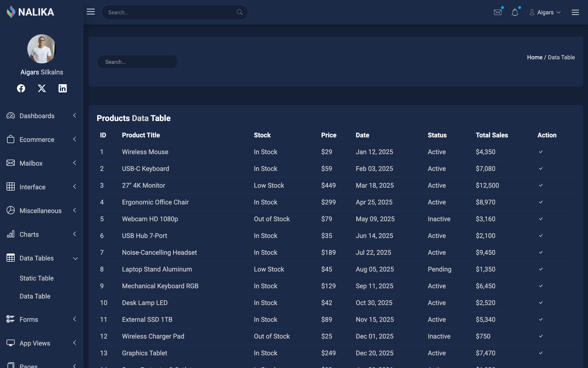
Task: Click the Miscellaneous pie icon
Action: coord(10,210)
